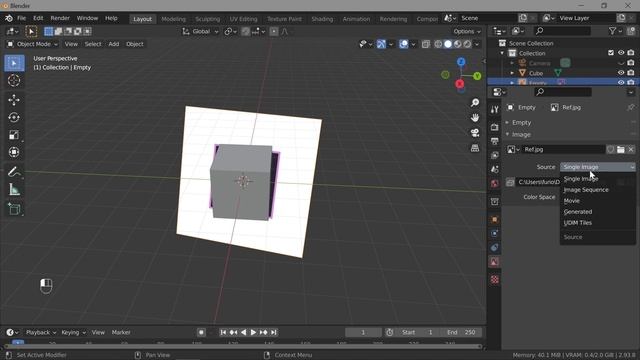
Task: Expand the Empty panel section
Action: (x=507, y=122)
